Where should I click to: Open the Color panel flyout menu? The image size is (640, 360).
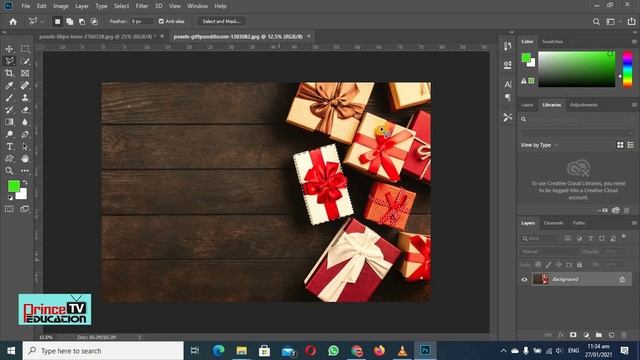pos(634,42)
